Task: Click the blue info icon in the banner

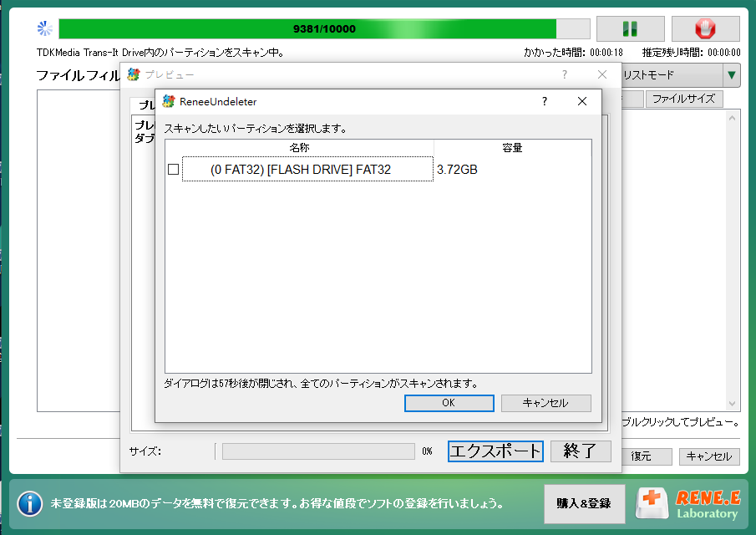Action: pos(30,503)
